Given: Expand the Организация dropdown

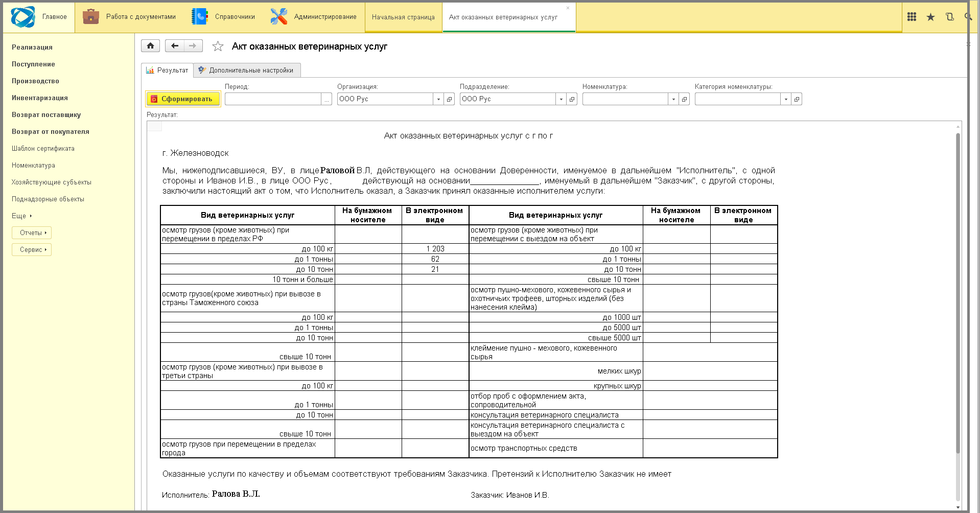Looking at the screenshot, I should 438,99.
